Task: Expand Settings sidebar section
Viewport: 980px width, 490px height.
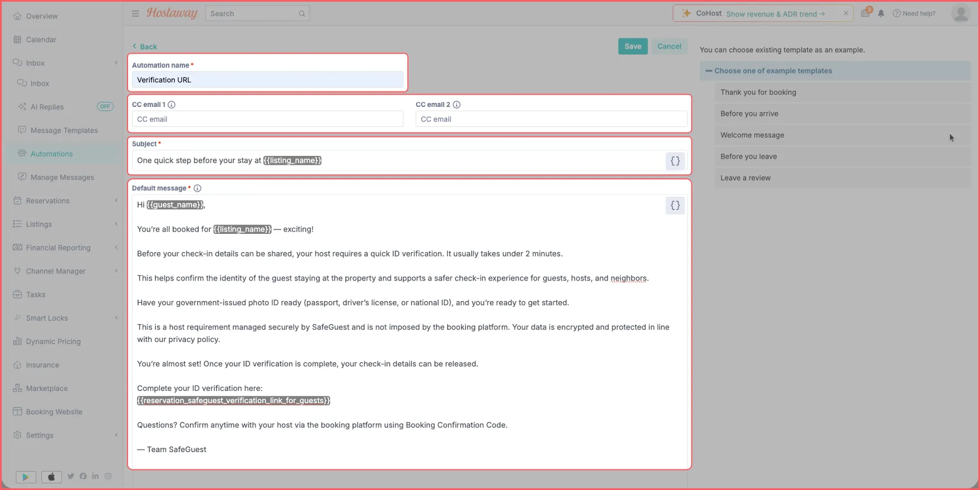Action: coord(116,435)
